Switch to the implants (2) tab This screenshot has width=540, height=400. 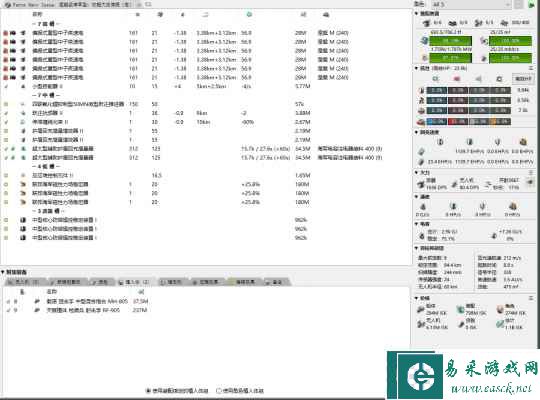click(135, 282)
